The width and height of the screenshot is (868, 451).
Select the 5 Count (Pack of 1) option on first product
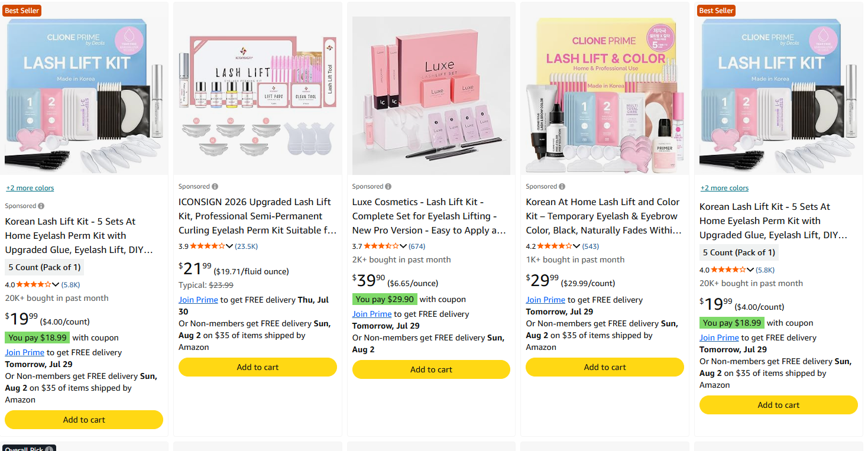click(x=44, y=267)
